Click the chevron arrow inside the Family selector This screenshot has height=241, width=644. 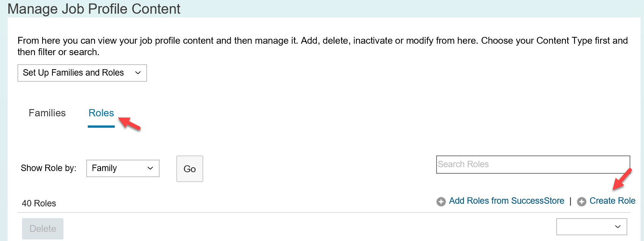click(x=150, y=168)
